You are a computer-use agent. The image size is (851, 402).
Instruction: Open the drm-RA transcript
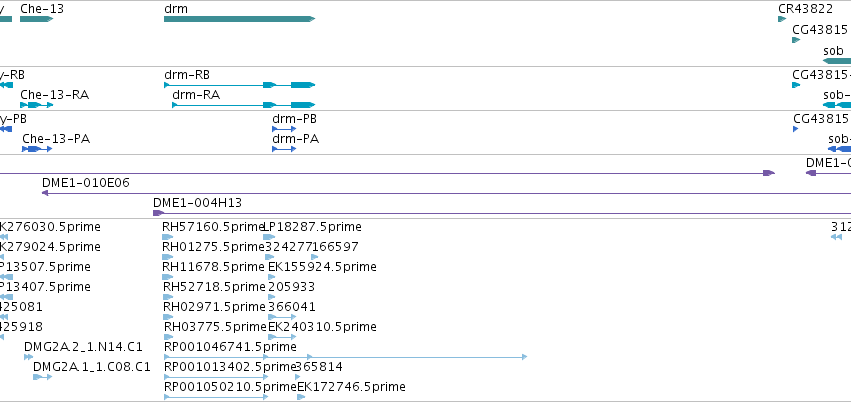point(244,105)
